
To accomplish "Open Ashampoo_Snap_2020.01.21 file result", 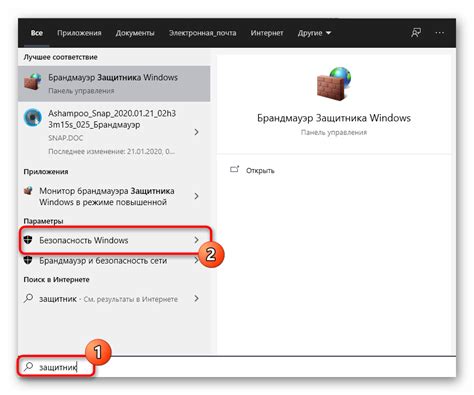I will pyautogui.click(x=114, y=132).
